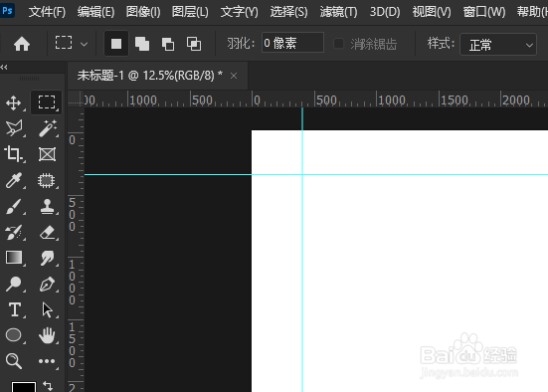Image resolution: width=548 pixels, height=392 pixels.
Task: Select the Hand tool
Action: pos(47,335)
